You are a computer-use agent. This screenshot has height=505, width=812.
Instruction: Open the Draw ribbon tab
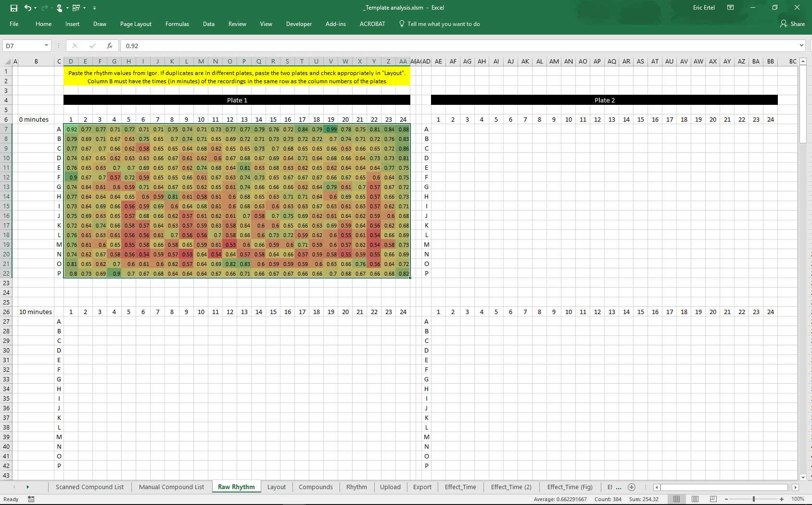click(100, 24)
